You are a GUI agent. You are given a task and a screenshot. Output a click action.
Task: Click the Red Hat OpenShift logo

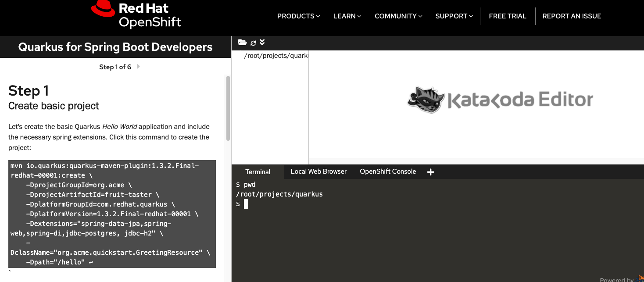pos(136,15)
